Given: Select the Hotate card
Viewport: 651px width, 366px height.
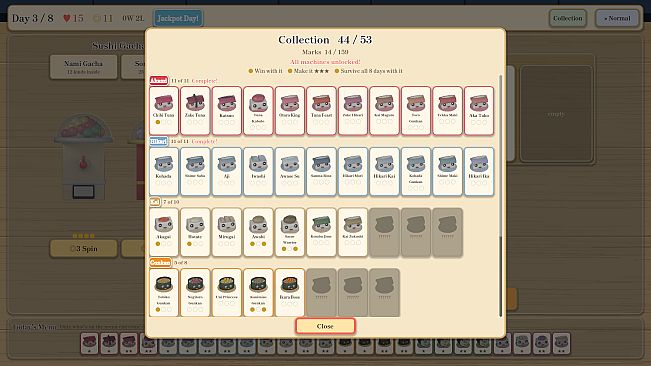Looking at the screenshot, I should coord(195,232).
